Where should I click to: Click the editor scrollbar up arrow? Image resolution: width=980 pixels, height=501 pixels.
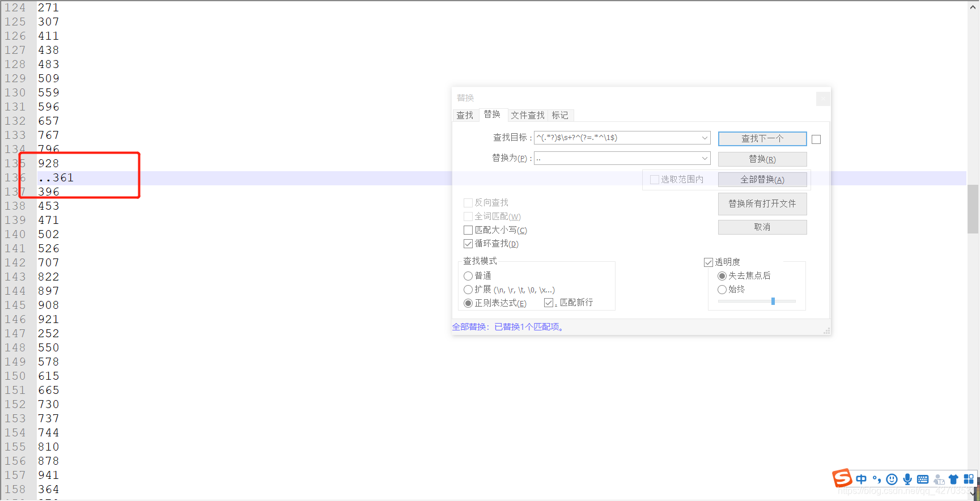pos(973,7)
